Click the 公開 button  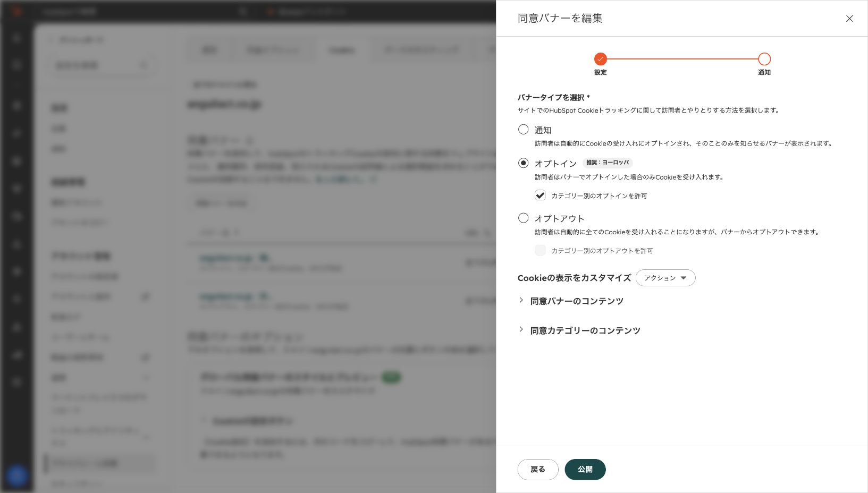tap(585, 470)
